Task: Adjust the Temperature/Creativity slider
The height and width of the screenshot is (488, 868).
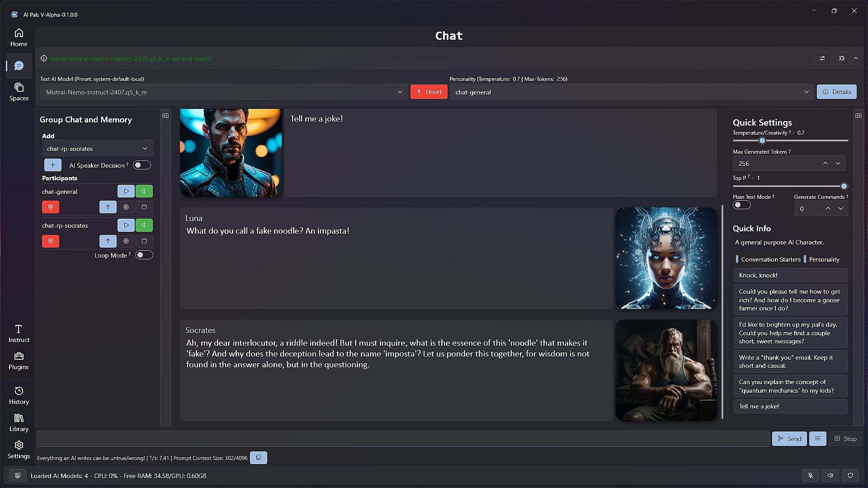Action: 762,141
